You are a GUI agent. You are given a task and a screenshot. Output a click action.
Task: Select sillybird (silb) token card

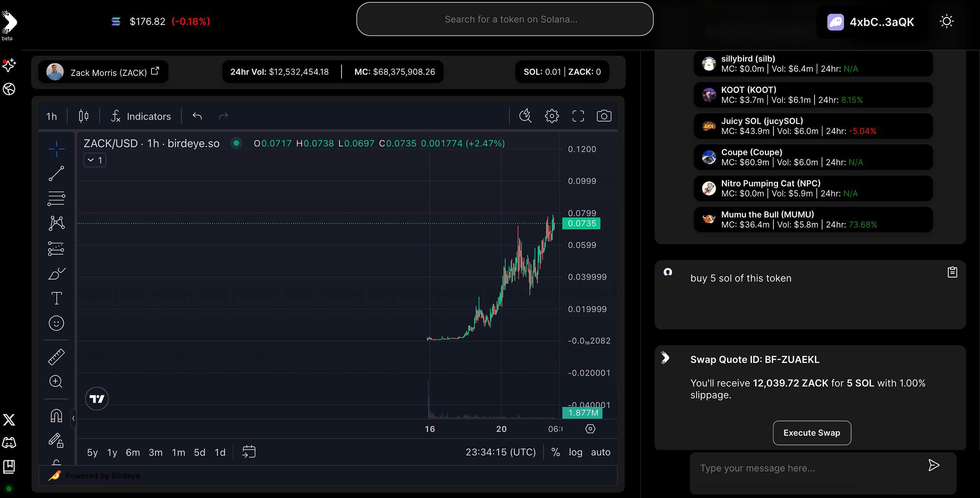[x=813, y=64]
